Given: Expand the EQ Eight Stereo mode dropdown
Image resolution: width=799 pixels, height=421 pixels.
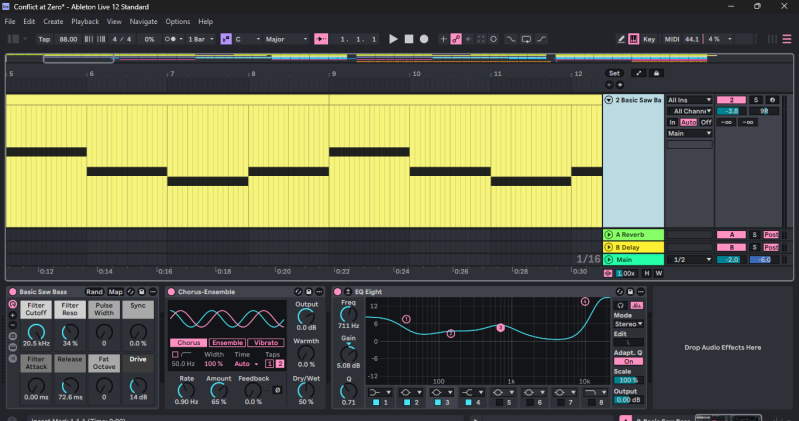Looking at the screenshot, I should click(628, 324).
